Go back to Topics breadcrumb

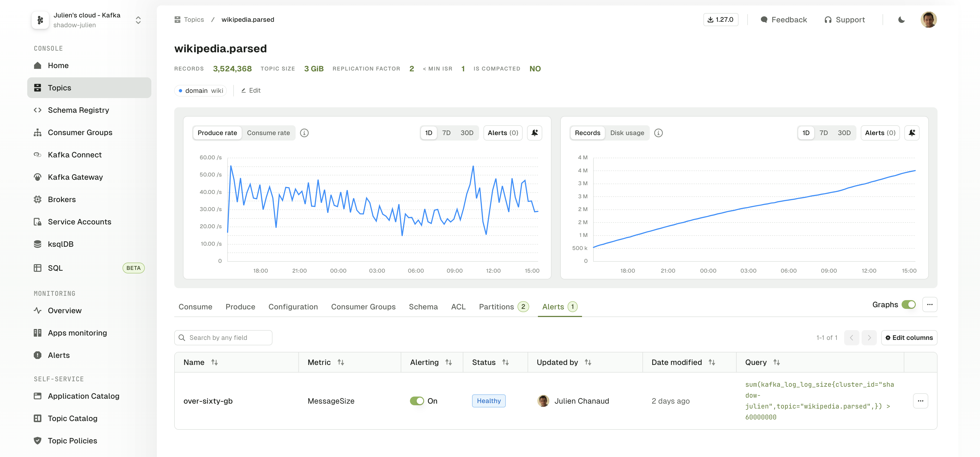(x=189, y=20)
